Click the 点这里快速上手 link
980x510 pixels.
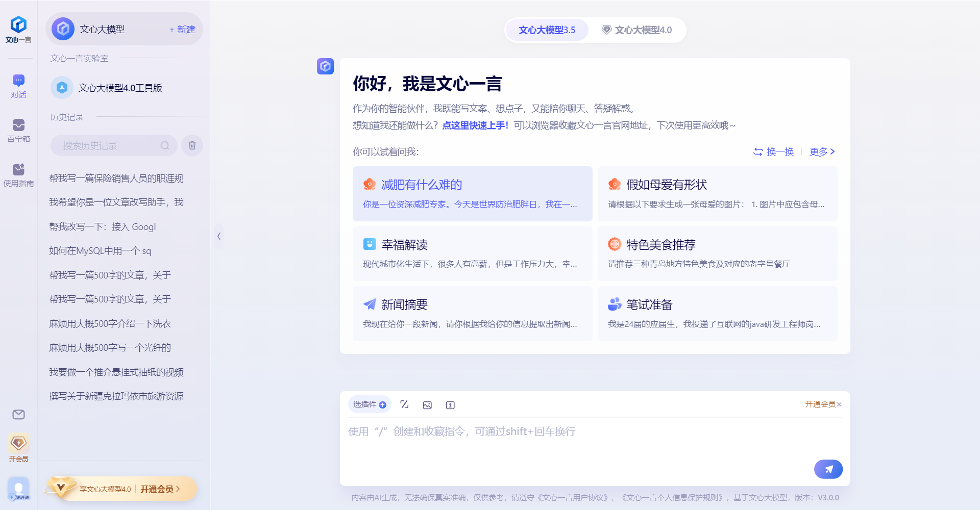tap(475, 125)
